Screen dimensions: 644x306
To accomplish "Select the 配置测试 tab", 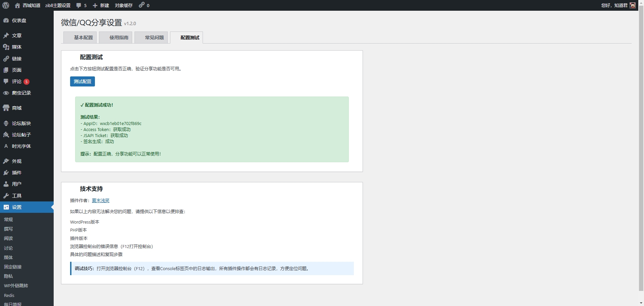I will click(x=186, y=38).
